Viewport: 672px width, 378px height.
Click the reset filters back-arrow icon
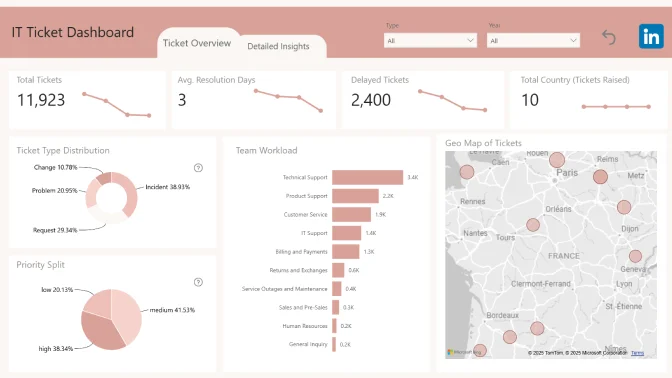coord(609,37)
